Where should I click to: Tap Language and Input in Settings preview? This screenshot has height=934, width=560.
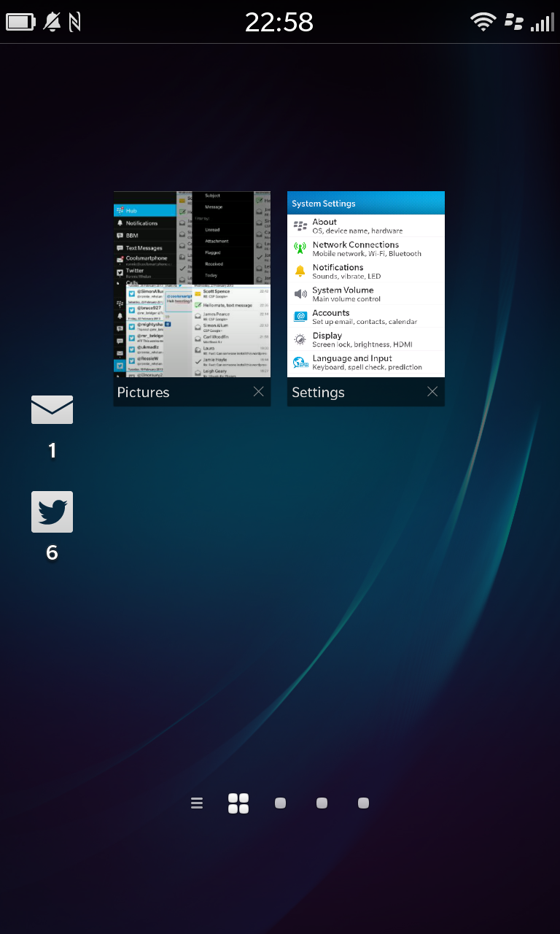click(365, 363)
